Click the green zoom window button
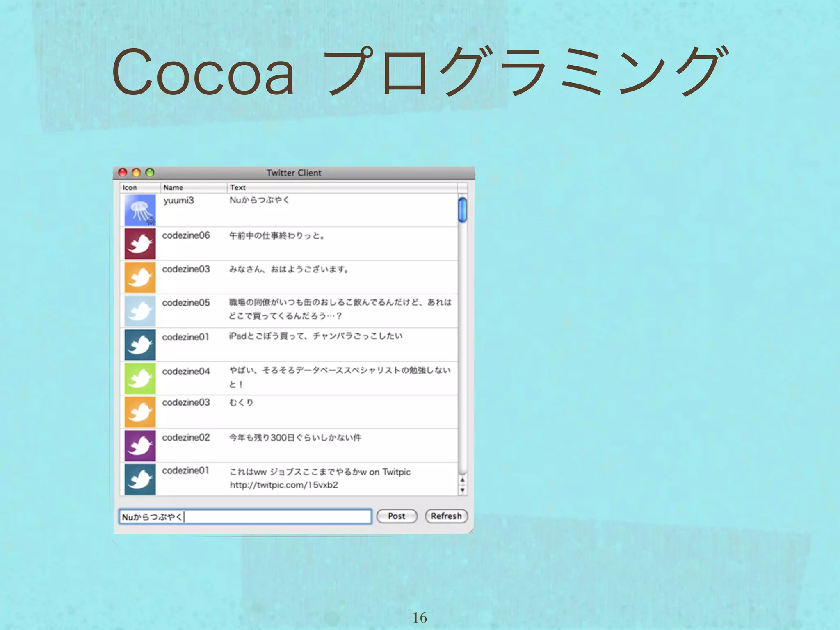Image resolution: width=840 pixels, height=630 pixels. 150,173
